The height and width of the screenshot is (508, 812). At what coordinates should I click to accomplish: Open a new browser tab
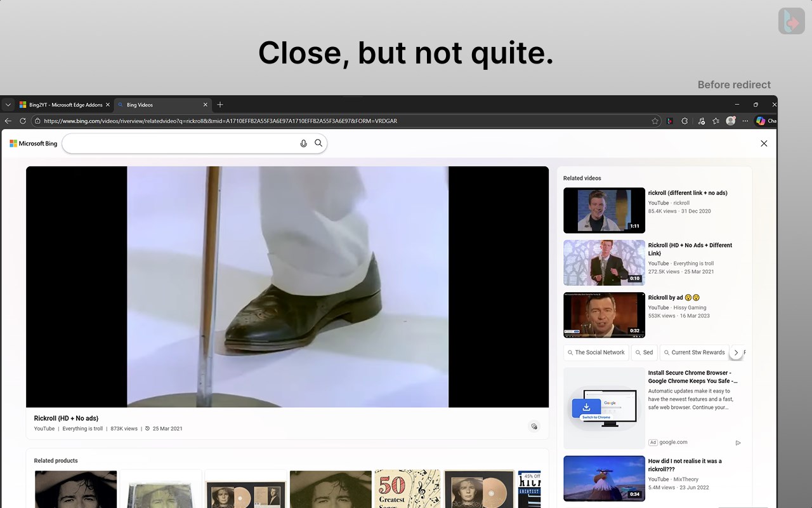220,105
